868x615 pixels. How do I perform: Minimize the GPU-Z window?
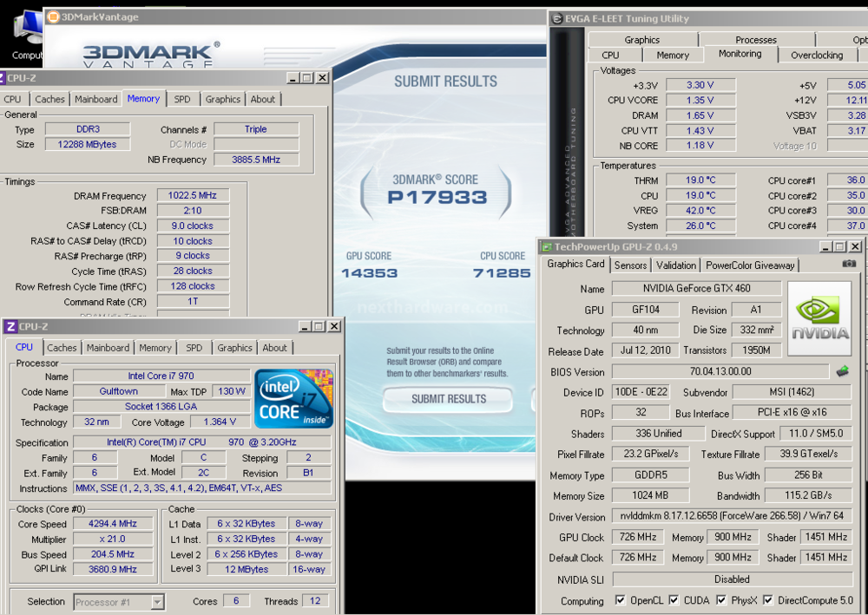point(826,246)
